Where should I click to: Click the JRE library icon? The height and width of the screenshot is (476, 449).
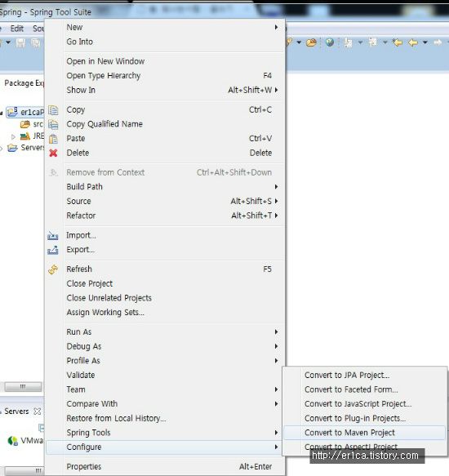[x=24, y=136]
